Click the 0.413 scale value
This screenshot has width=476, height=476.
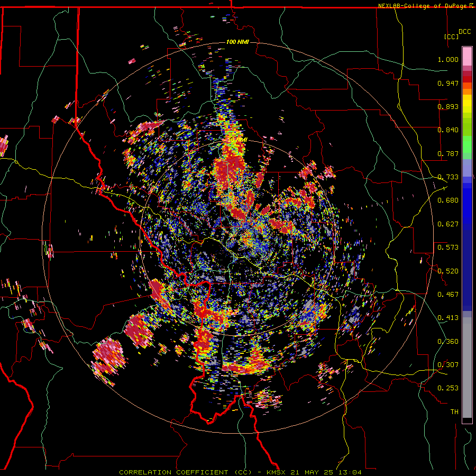tap(448, 318)
